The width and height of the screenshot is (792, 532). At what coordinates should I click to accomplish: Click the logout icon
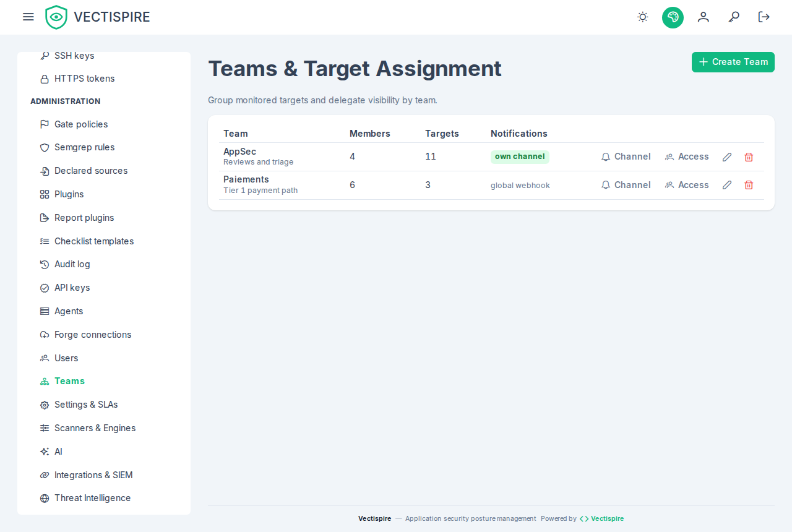[764, 17]
